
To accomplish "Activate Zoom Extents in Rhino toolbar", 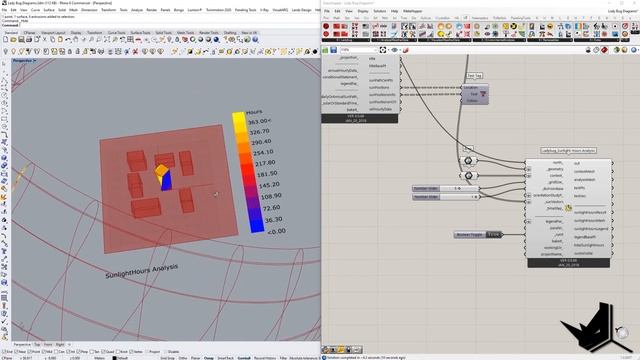I will [107, 40].
